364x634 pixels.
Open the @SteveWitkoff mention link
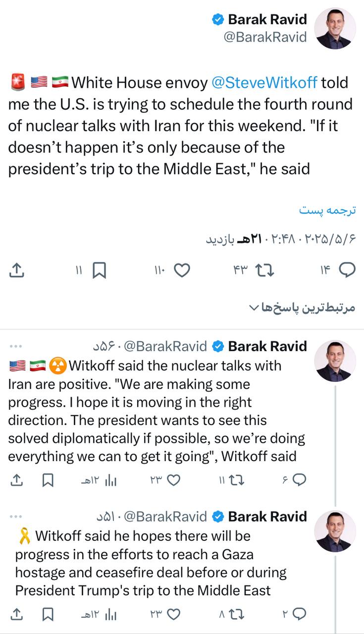pos(264,82)
